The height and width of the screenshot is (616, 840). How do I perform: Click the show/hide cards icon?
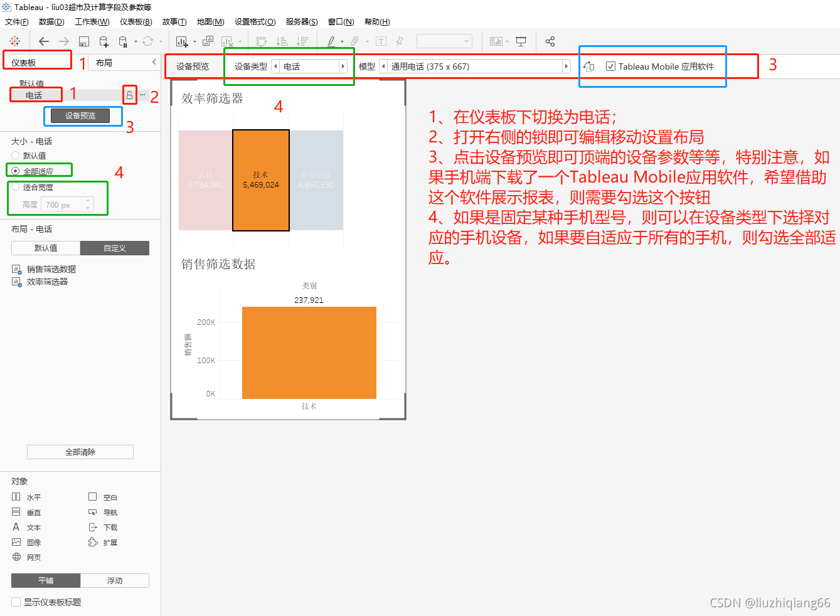tap(496, 41)
